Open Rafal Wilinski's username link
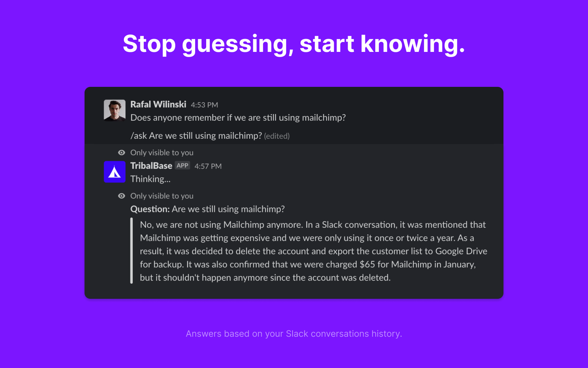Viewport: 588px width, 368px height. (158, 105)
